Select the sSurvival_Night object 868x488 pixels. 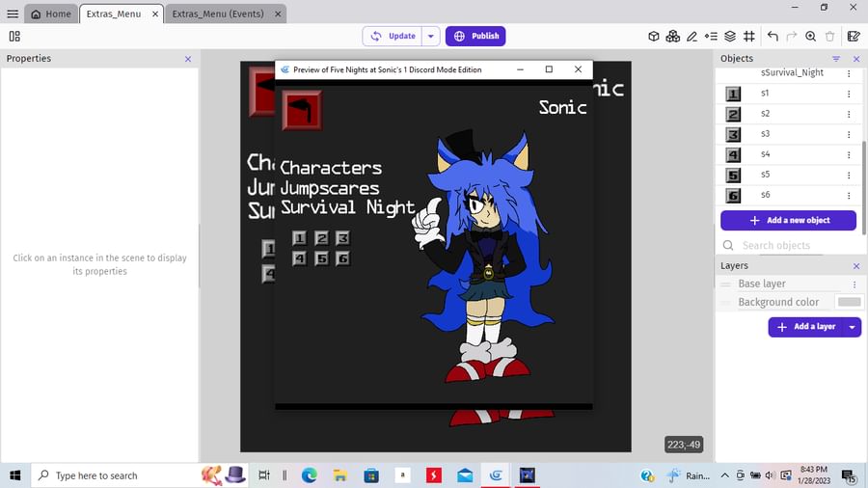pos(789,73)
